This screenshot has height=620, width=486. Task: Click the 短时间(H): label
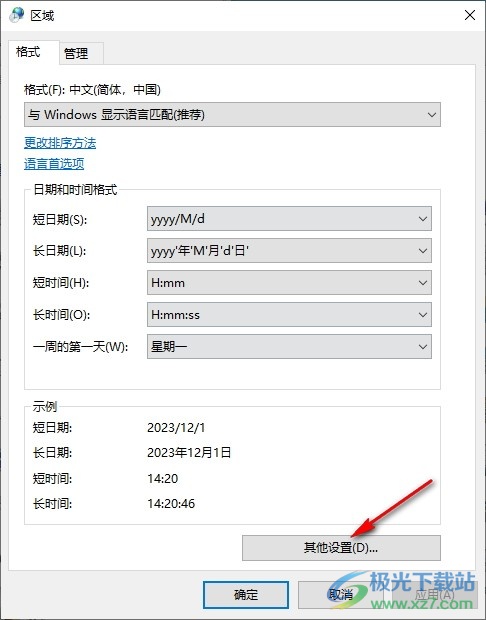pos(61,283)
